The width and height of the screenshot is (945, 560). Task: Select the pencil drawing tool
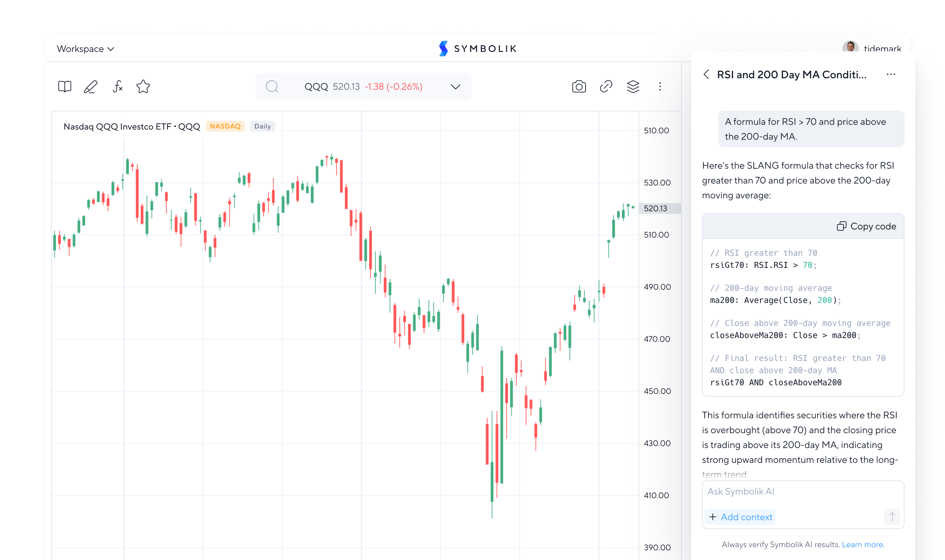tap(90, 86)
